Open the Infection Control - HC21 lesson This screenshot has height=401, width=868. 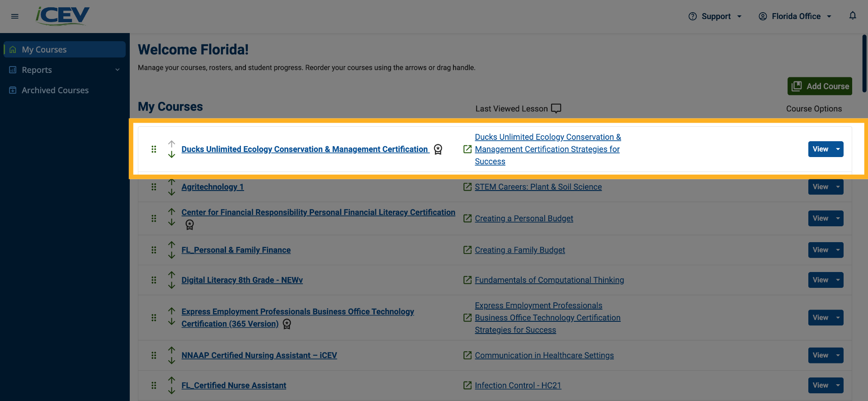(518, 386)
